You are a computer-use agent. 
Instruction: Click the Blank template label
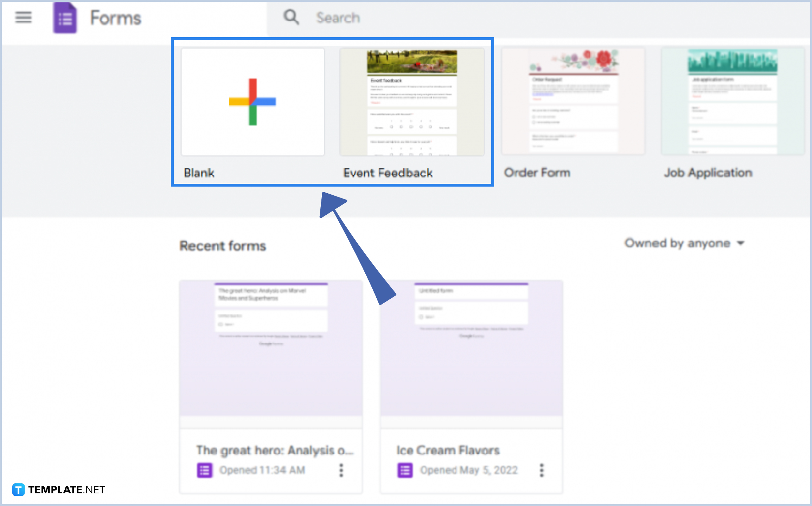tap(199, 173)
